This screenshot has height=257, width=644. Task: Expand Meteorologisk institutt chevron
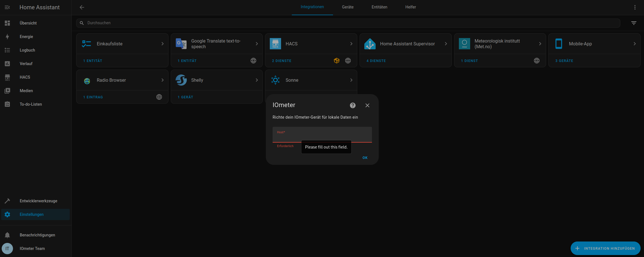[x=540, y=44]
